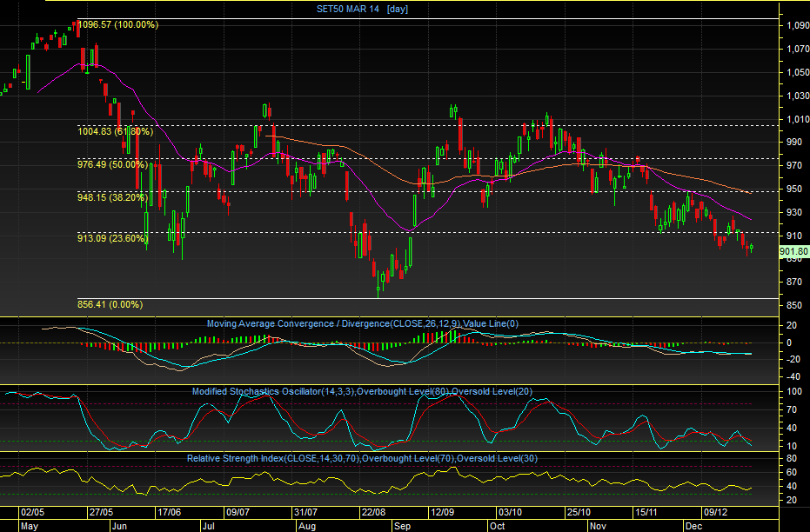
Task: Click the 09/12 date marker
Action: [x=715, y=512]
